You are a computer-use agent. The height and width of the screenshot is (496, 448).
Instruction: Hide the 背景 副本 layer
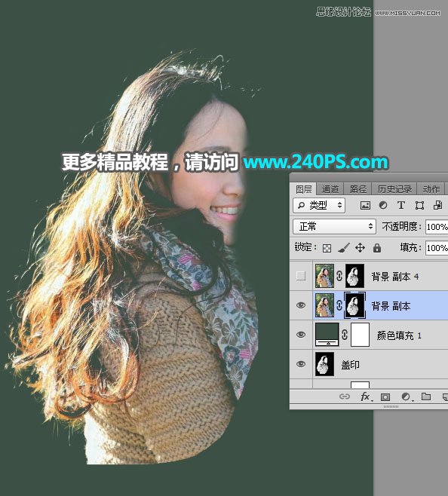click(301, 305)
